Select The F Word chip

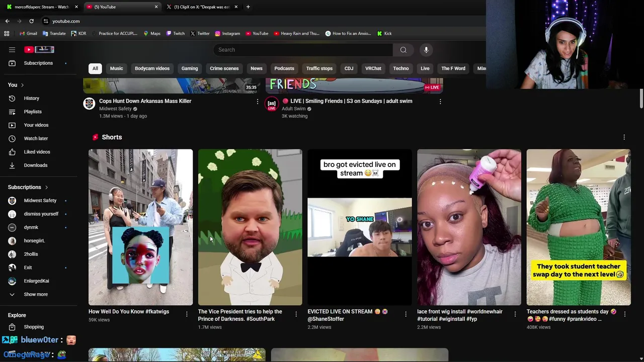pyautogui.click(x=453, y=68)
